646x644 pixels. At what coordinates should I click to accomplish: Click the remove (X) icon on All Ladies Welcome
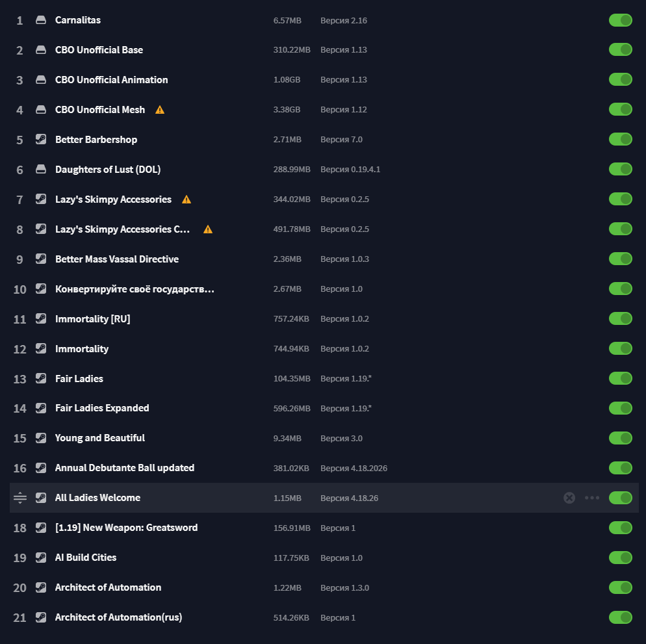(569, 498)
